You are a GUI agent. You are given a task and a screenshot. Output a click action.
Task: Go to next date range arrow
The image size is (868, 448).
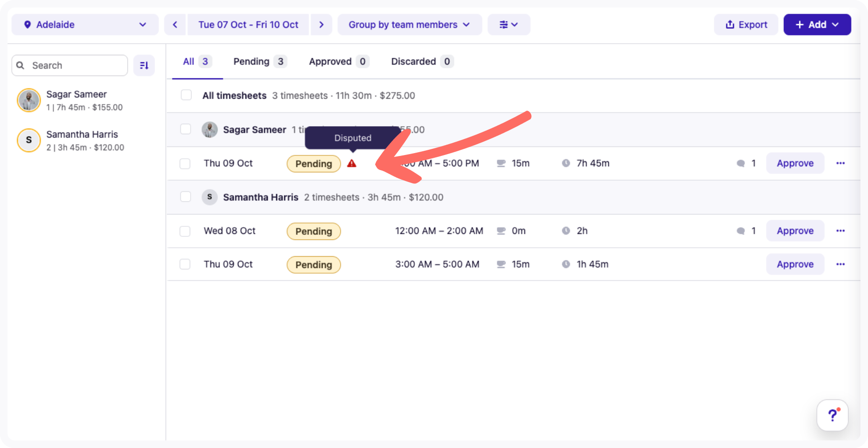pyautogui.click(x=322, y=25)
